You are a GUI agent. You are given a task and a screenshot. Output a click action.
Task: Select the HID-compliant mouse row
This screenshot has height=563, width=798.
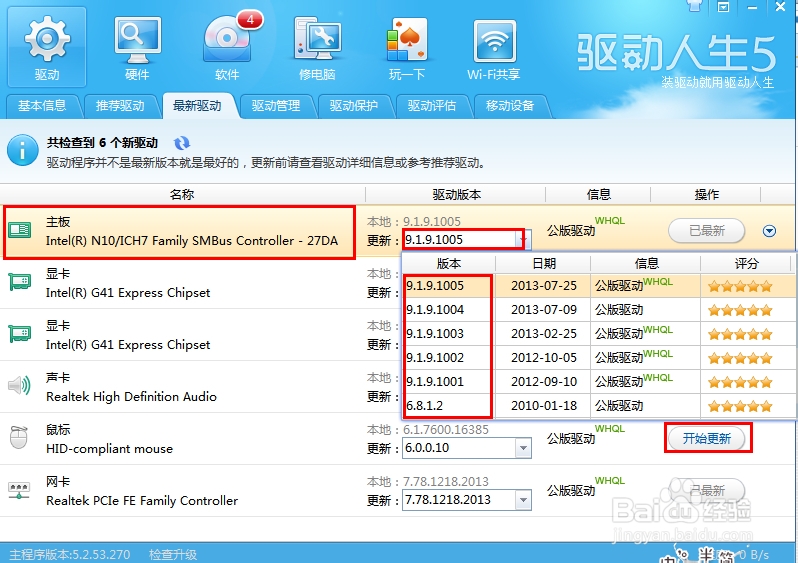tap(399, 439)
